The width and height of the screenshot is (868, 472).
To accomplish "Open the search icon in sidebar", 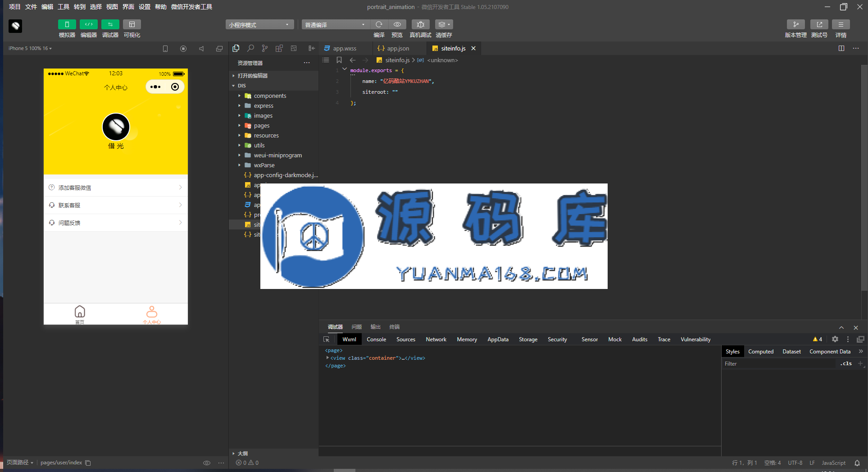I will pyautogui.click(x=250, y=48).
